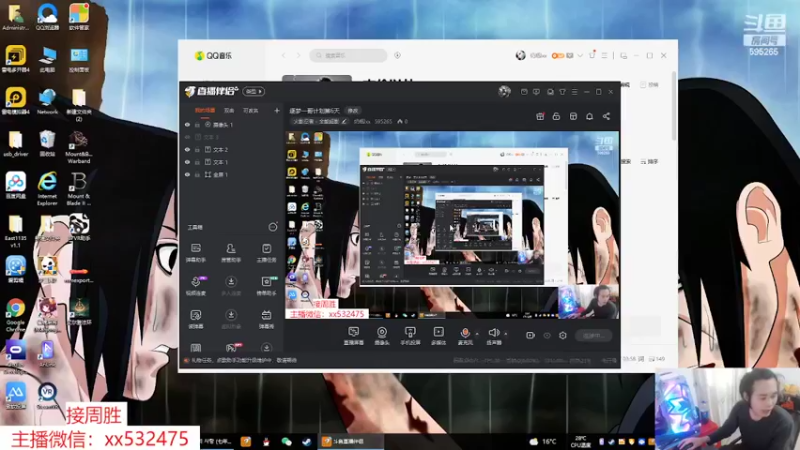
Task: Add a new scene with the plus button
Action: 277,110
